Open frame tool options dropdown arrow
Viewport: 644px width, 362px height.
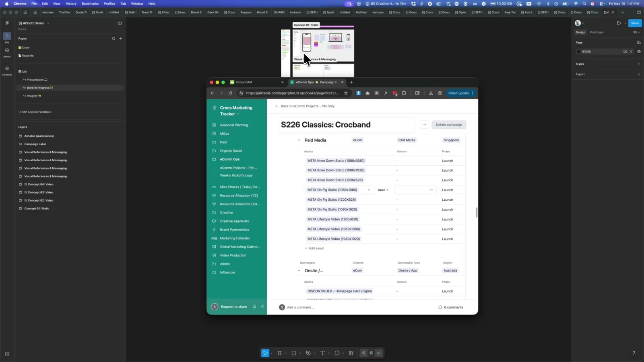[x=286, y=353]
